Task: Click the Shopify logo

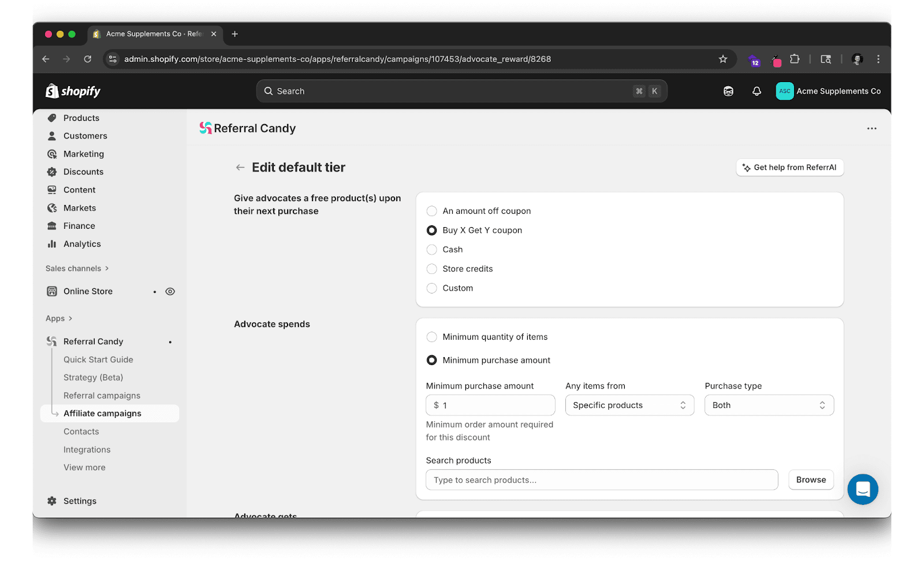Action: 73,91
